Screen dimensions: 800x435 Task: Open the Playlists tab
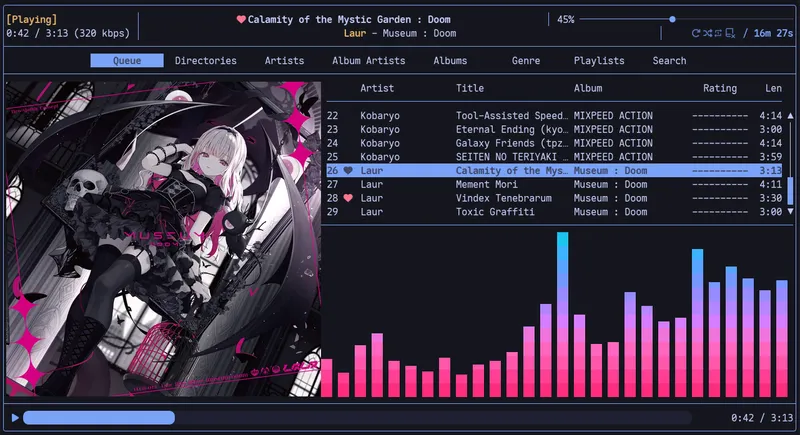point(599,61)
